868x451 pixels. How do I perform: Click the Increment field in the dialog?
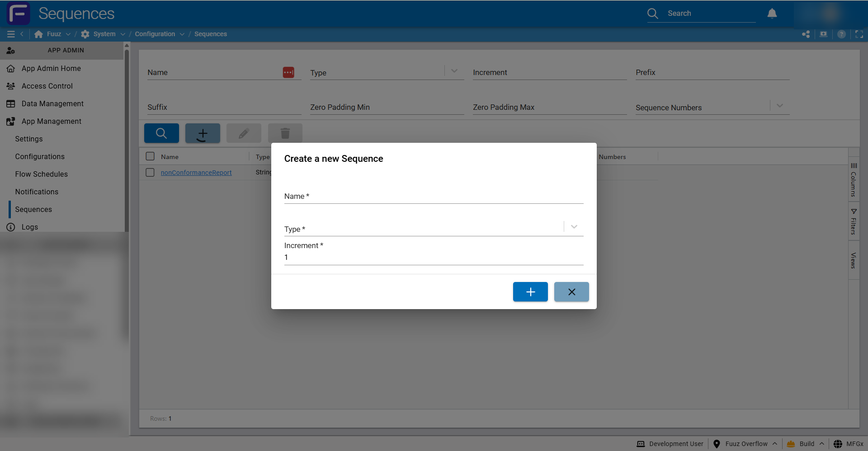point(434,257)
